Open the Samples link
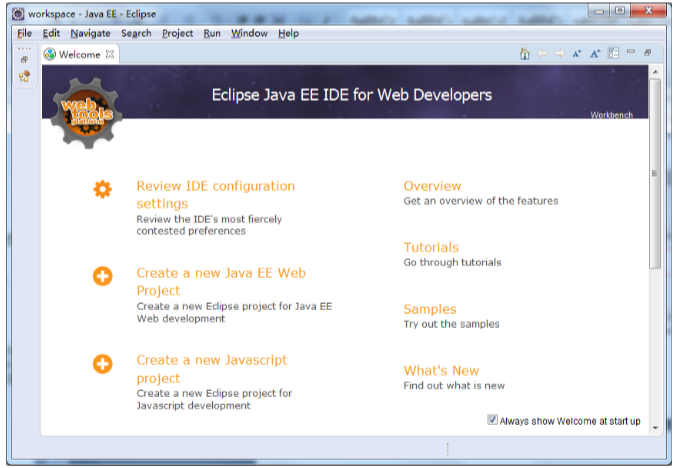Image resolution: width=677 pixels, height=468 pixels. tap(430, 309)
